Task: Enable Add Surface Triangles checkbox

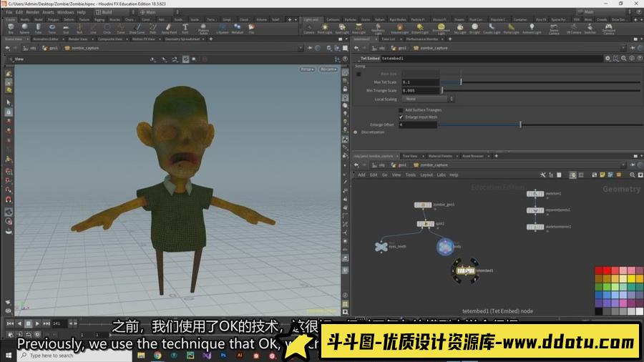Action: tap(401, 110)
